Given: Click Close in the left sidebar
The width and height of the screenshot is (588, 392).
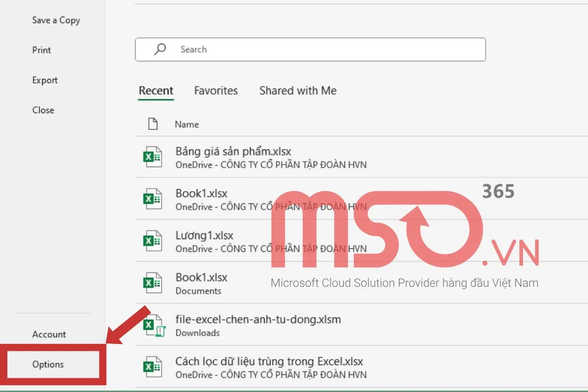Looking at the screenshot, I should pyautogui.click(x=43, y=110).
